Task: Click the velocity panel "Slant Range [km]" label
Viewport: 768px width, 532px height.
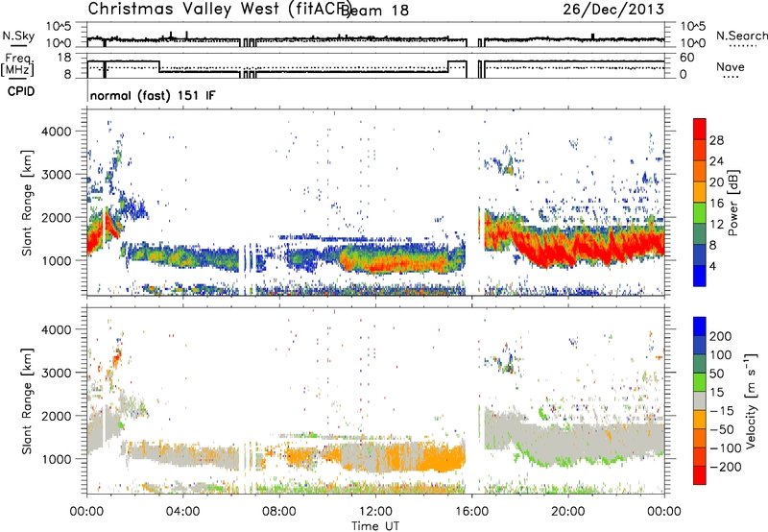Action: (x=27, y=400)
